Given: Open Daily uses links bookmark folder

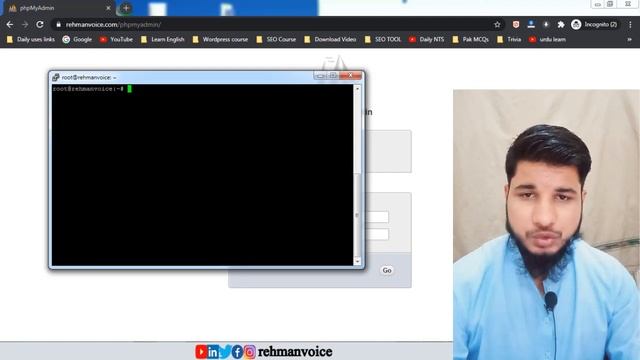Looking at the screenshot, I should coord(31,39).
